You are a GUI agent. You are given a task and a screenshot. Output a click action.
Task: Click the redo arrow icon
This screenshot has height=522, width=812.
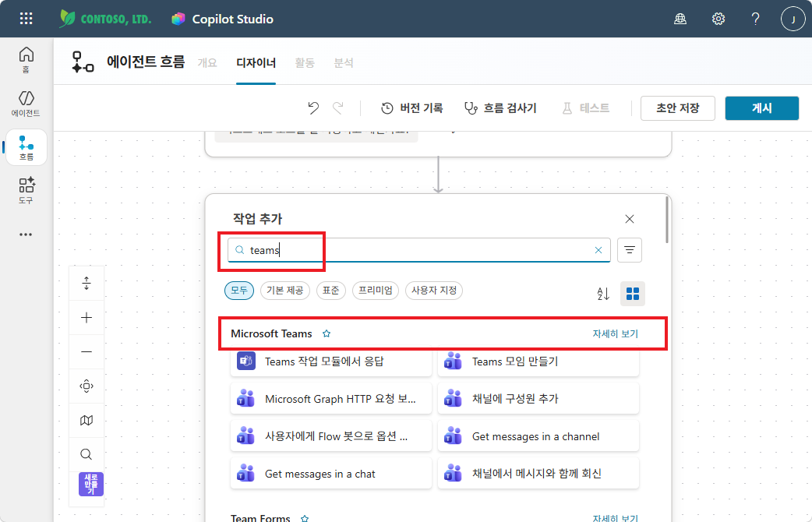pyautogui.click(x=337, y=108)
